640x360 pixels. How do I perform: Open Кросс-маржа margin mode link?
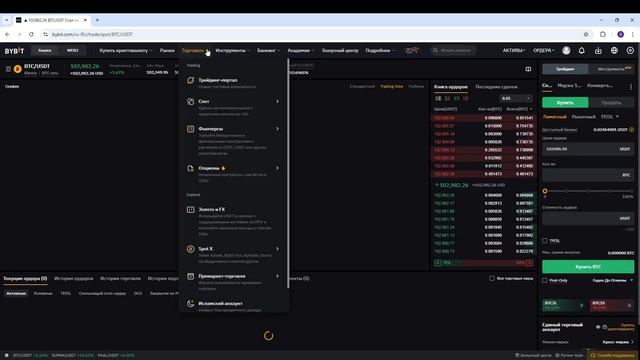pyautogui.click(x=618, y=342)
